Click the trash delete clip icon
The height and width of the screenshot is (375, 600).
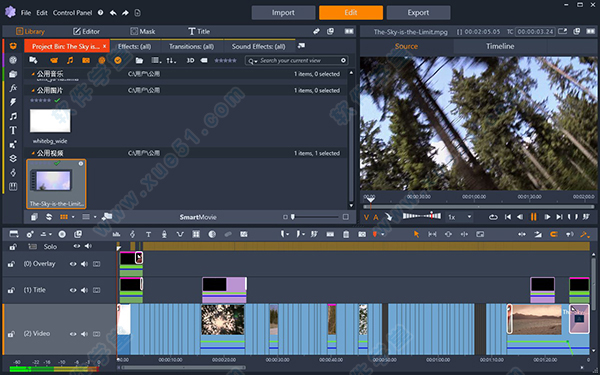click(x=346, y=234)
